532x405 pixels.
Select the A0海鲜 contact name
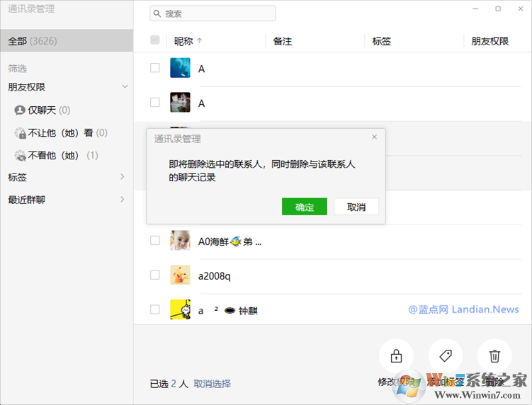click(230, 241)
